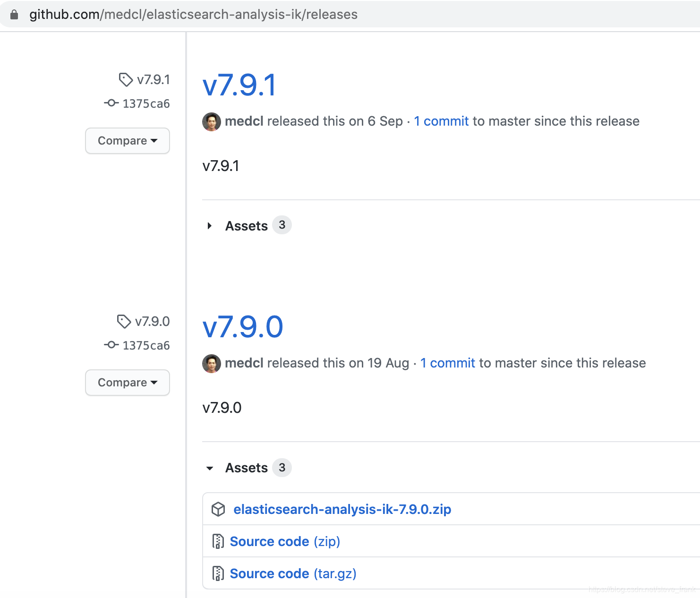Open commit 1375ca6 under the v7.9.1 tag
700x598 pixels.
point(146,103)
